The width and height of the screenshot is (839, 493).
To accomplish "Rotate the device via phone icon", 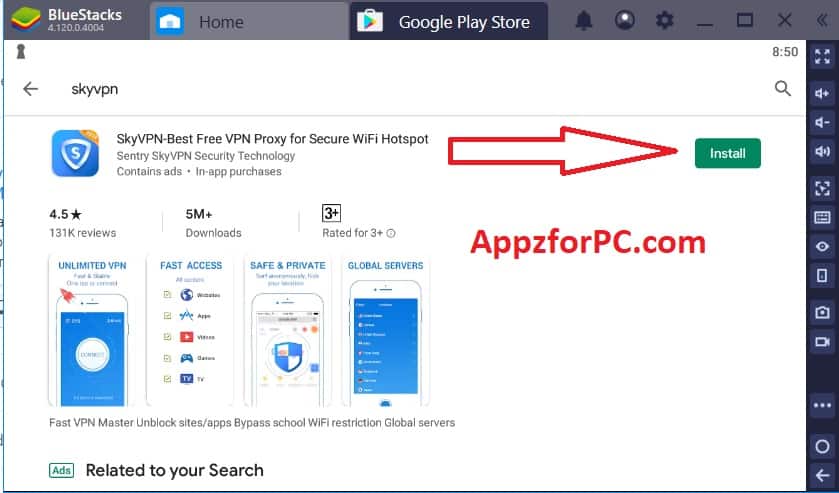I will tap(822, 275).
